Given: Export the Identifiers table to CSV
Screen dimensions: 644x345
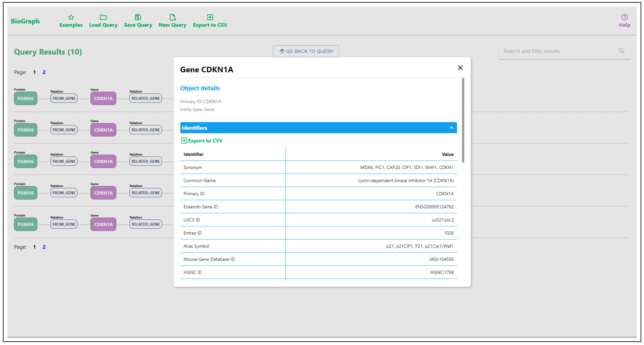Looking at the screenshot, I should (x=201, y=141).
